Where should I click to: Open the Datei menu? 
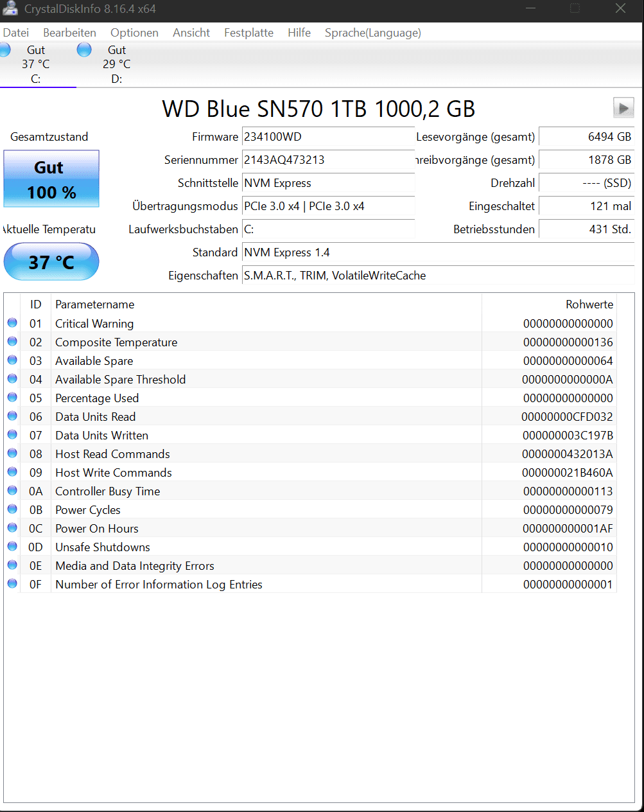coord(15,33)
